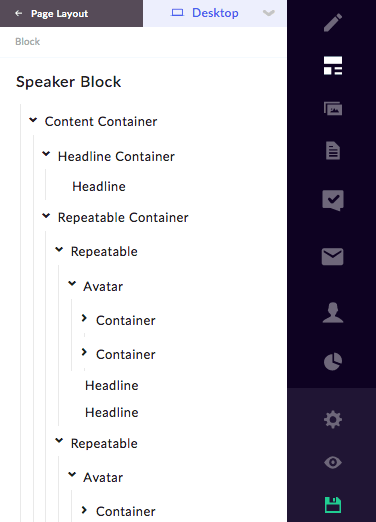376x522 pixels.
Task: Open settings gear icon in sidebar
Action: coord(333,419)
